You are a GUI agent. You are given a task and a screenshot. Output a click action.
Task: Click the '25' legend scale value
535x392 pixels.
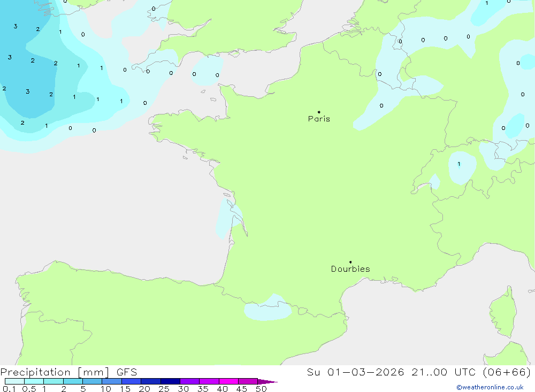pyautogui.click(x=164, y=389)
